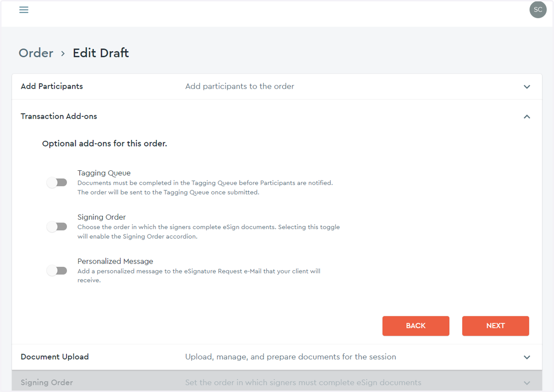
Task: Go to the Order breadcrumb link
Action: (x=36, y=53)
